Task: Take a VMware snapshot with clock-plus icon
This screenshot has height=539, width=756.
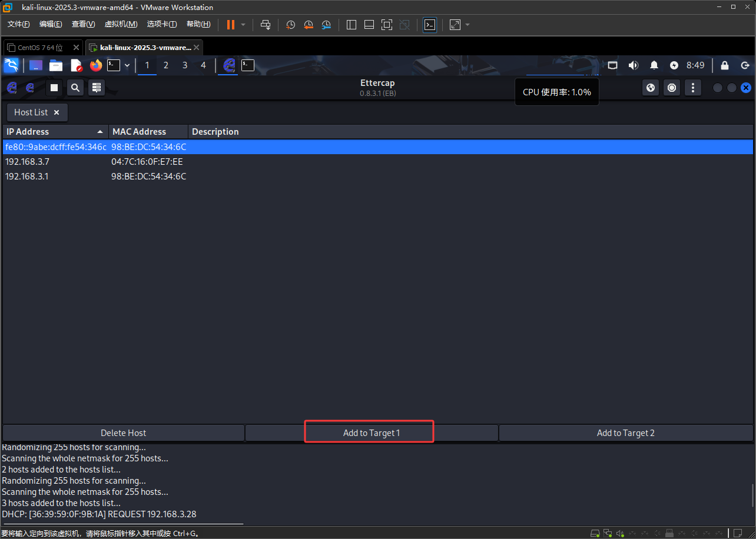Action: coord(290,25)
